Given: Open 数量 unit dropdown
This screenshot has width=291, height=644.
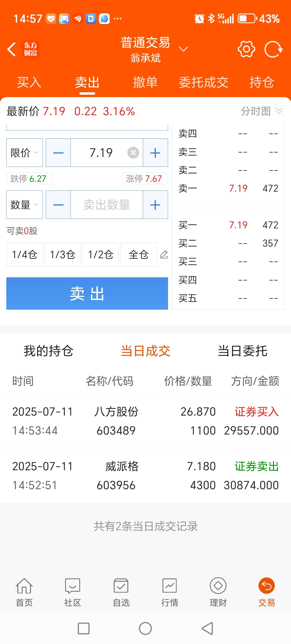Looking at the screenshot, I should [24, 205].
